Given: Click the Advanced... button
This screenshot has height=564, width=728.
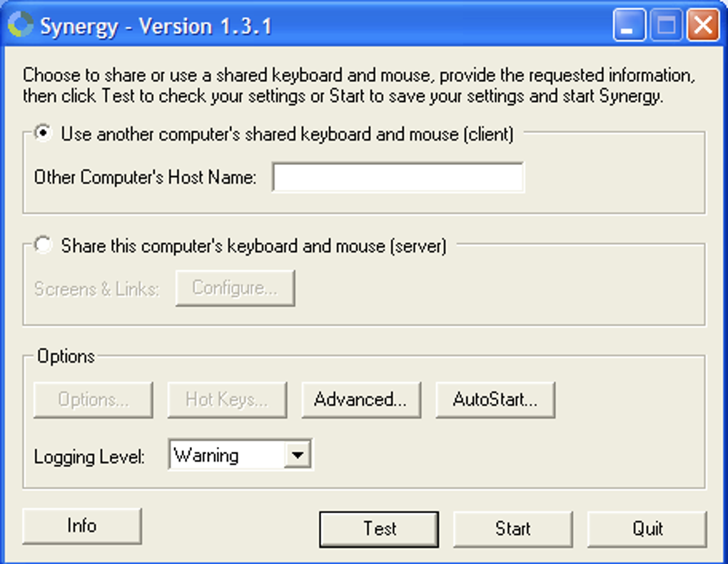Looking at the screenshot, I should (361, 400).
